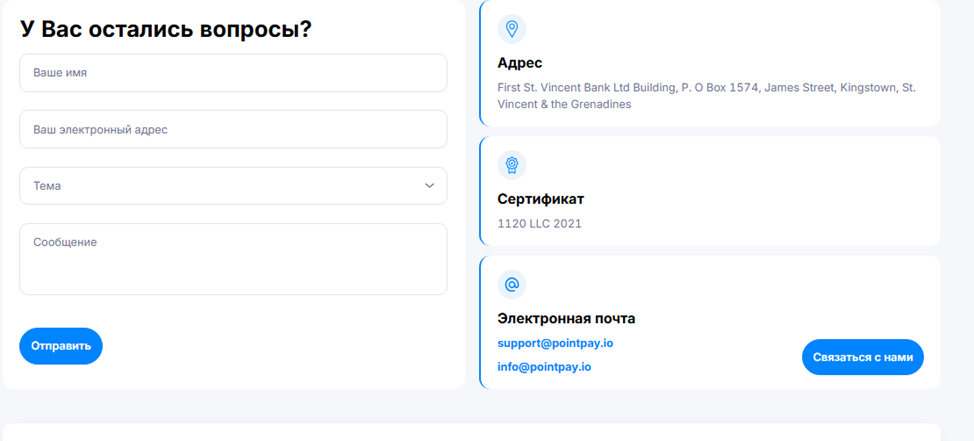The image size is (974, 441).
Task: Click the Связаться с нами button
Action: [x=862, y=357]
